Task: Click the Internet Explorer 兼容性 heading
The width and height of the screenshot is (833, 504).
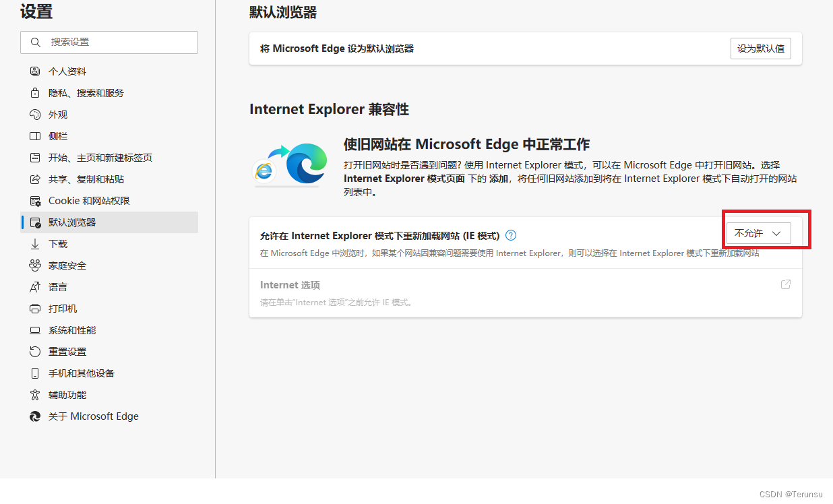Action: (x=329, y=109)
